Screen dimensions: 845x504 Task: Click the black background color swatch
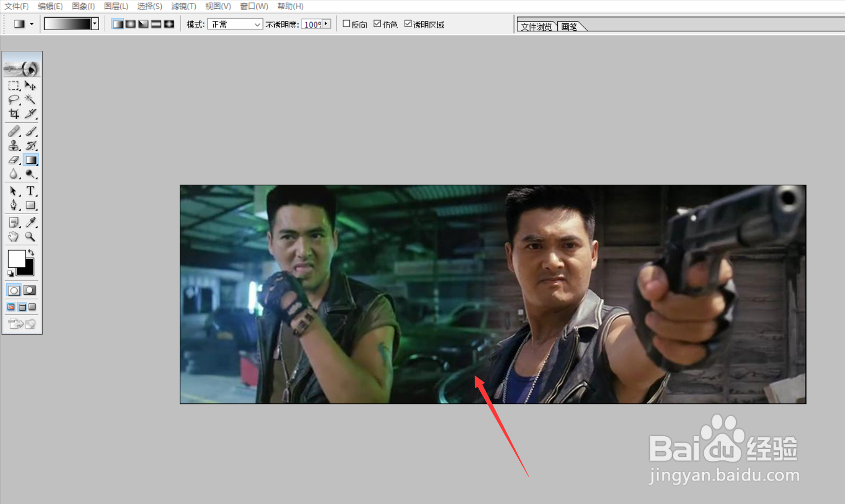point(28,270)
